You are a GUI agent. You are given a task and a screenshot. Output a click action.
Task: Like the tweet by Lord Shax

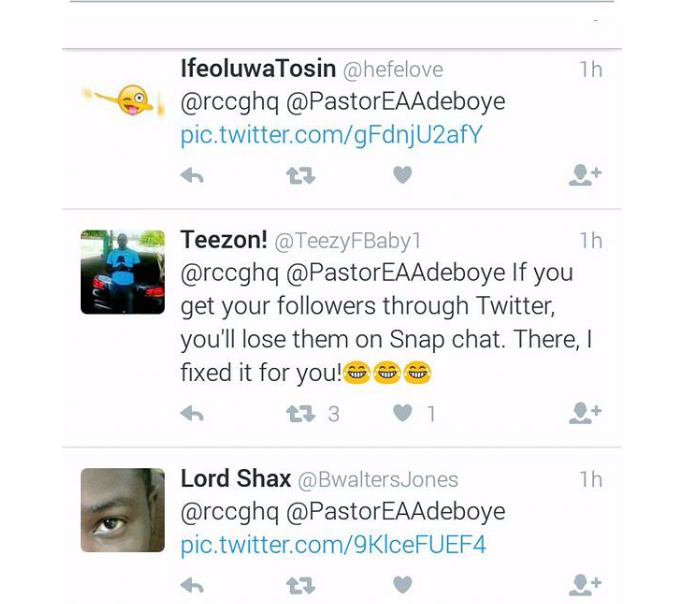click(x=402, y=585)
